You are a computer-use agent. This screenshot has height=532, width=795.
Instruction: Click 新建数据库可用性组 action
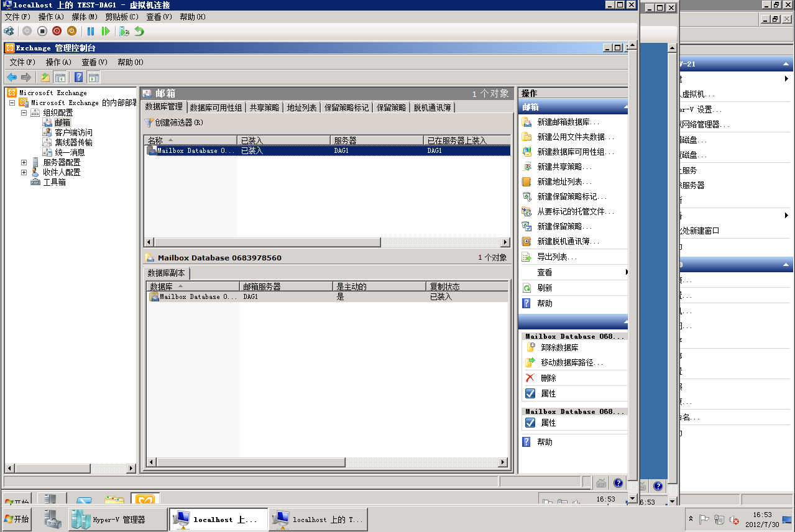576,152
